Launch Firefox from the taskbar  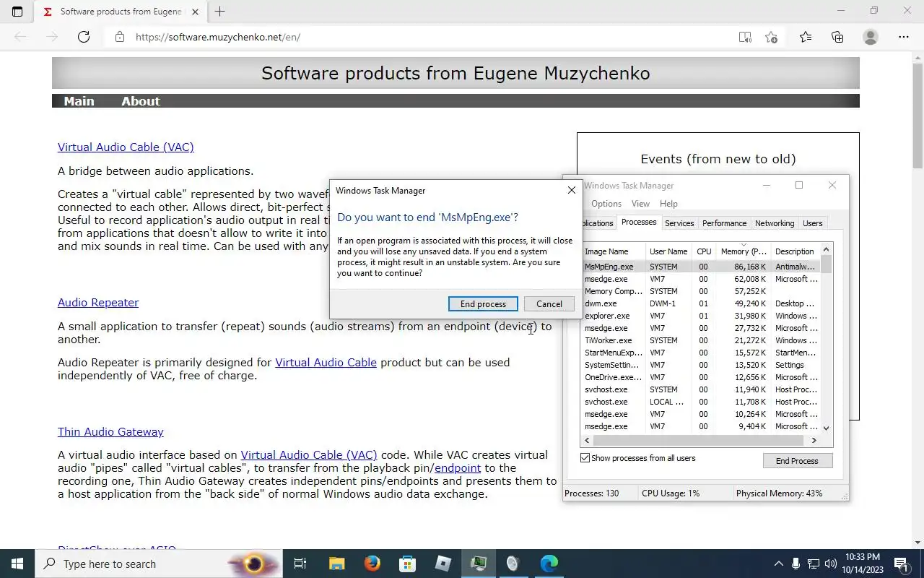372,564
